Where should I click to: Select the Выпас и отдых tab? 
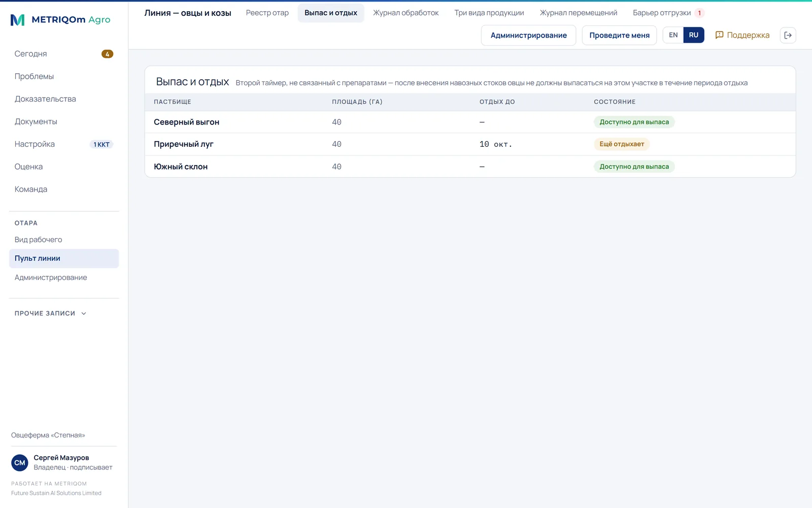(x=331, y=13)
